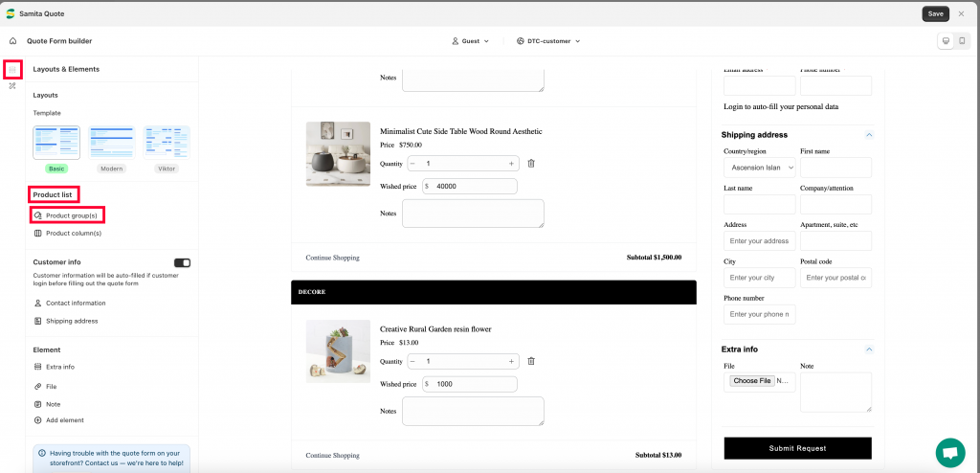The height and width of the screenshot is (473, 980).
Task: Increase quantity of Minimalist Side Table
Action: (511, 164)
